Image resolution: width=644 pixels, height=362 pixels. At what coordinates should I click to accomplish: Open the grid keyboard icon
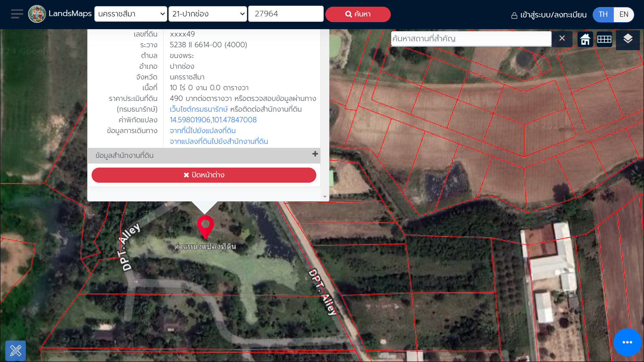click(x=604, y=39)
